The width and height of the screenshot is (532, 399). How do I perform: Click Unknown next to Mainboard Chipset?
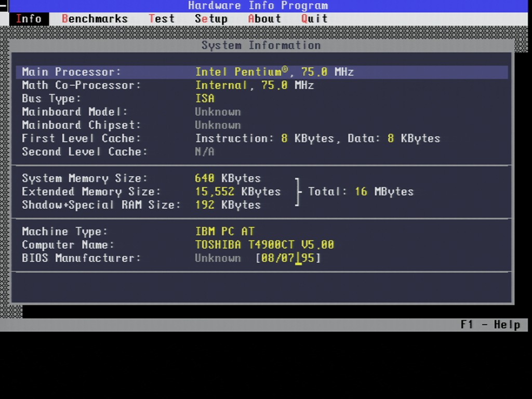218,125
